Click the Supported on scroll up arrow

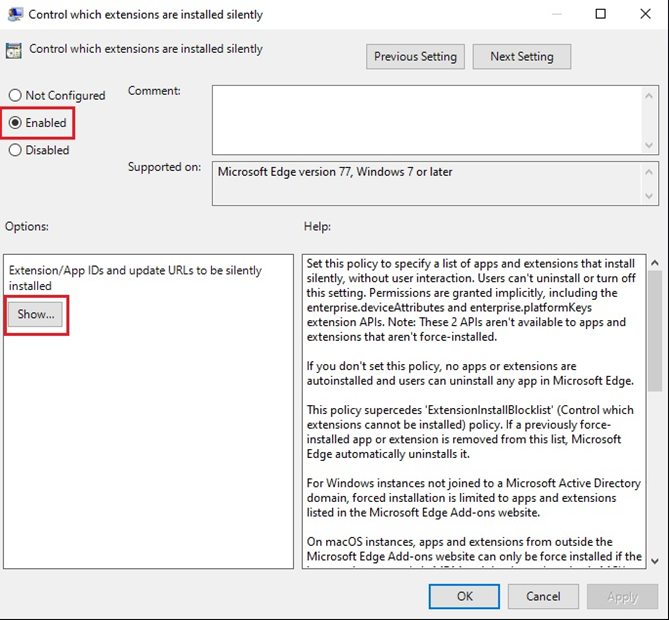coord(649,172)
